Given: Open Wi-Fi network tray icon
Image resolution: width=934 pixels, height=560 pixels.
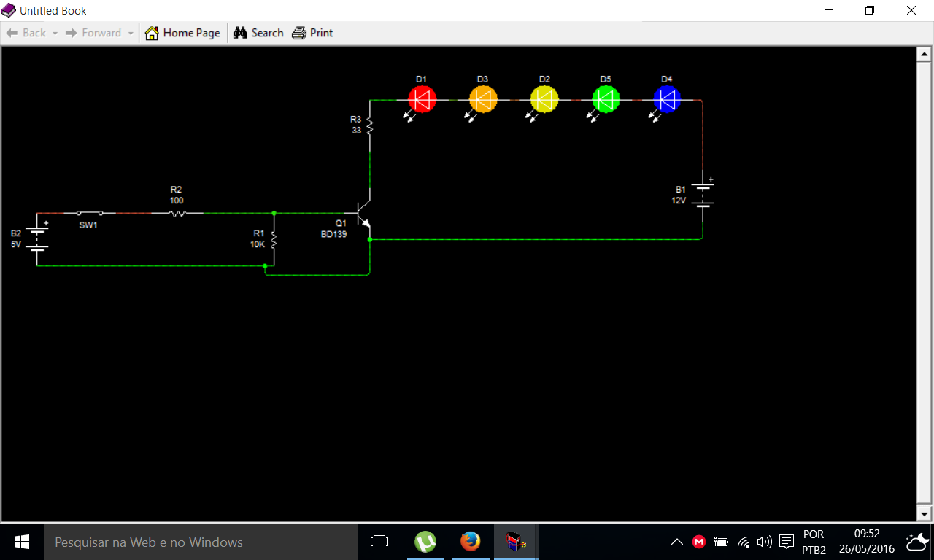Looking at the screenshot, I should tap(744, 542).
